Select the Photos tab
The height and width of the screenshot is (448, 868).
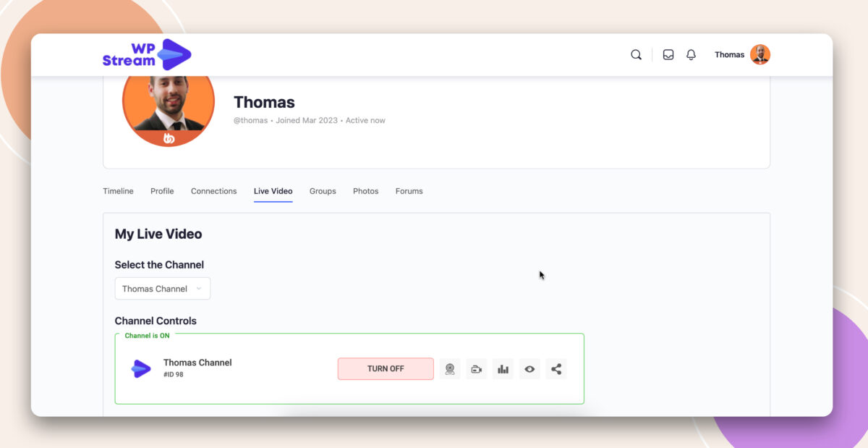(365, 192)
